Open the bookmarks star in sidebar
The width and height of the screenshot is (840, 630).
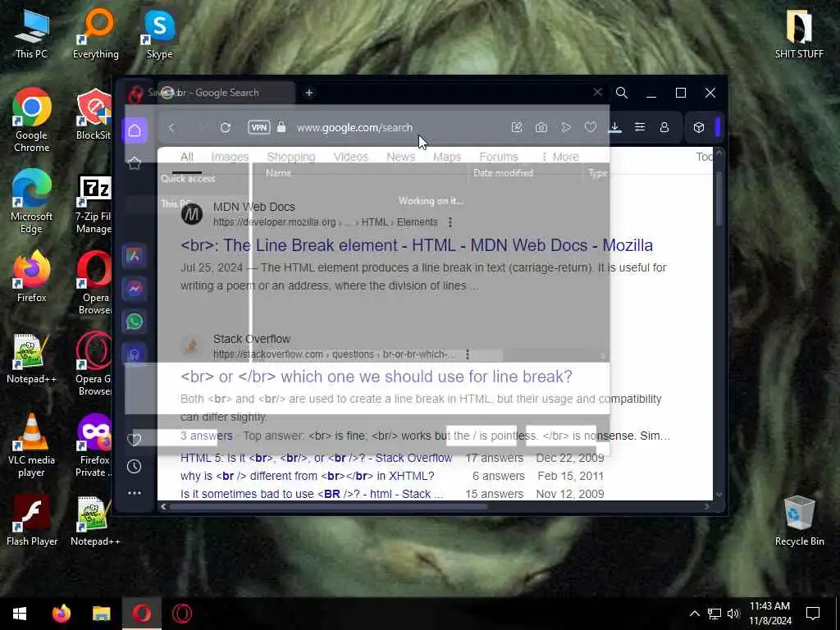tap(135, 163)
